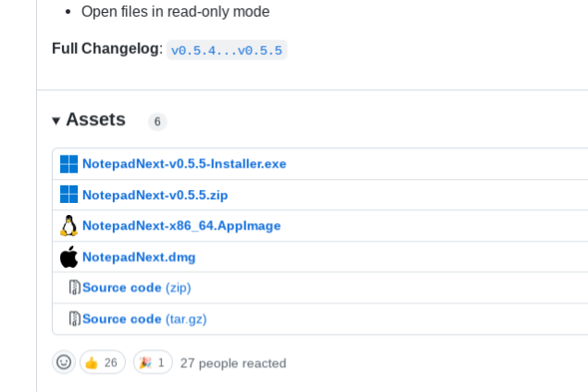Screen dimensions: 588x392
Task: Download NotepadNext.dmg
Action: pyautogui.click(x=139, y=258)
